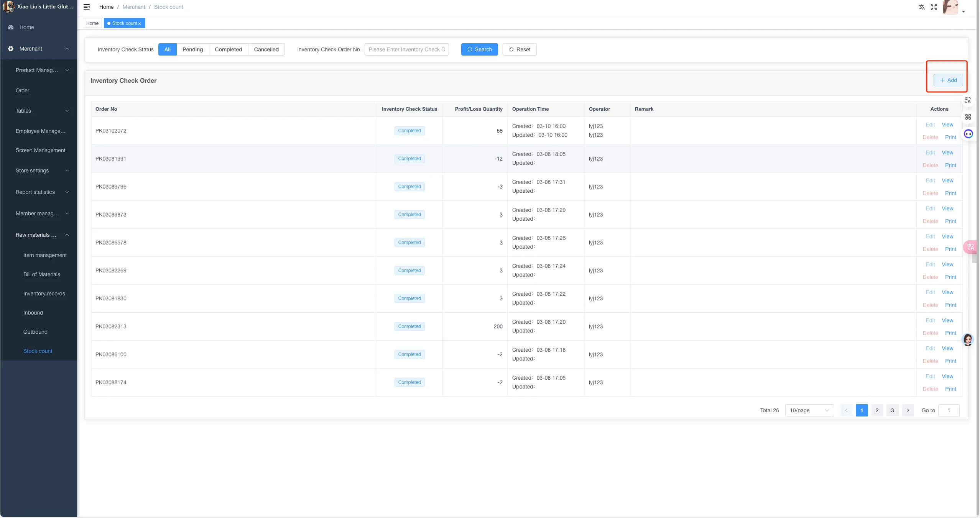Viewport: 980px width, 518px height.
Task: Go to page 2
Action: [877, 410]
